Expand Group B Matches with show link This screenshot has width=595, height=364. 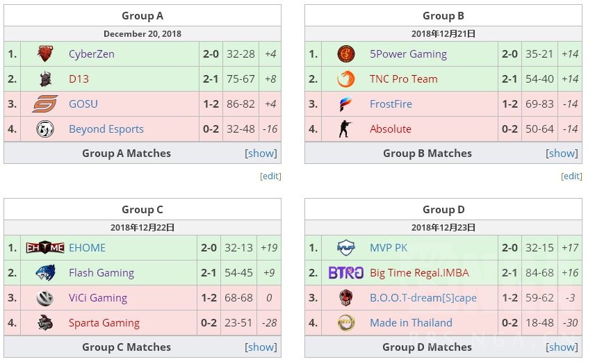[x=562, y=154]
